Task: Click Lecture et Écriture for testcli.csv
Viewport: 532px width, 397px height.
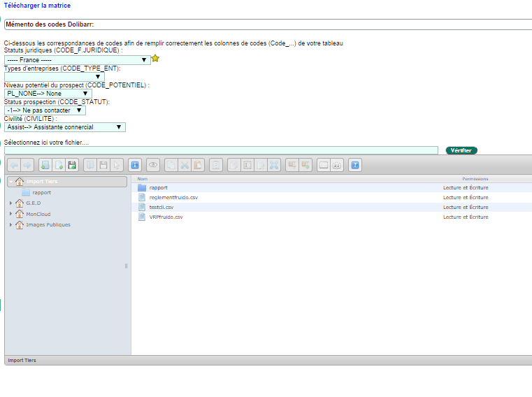Action: (x=466, y=207)
